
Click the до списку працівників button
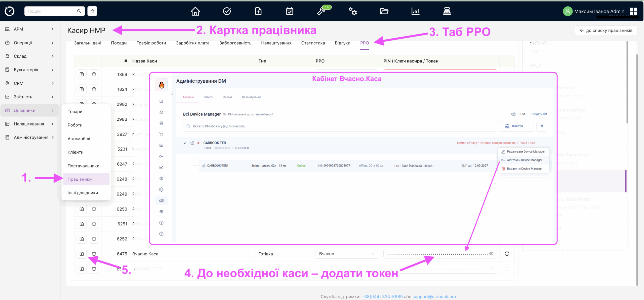(x=606, y=30)
